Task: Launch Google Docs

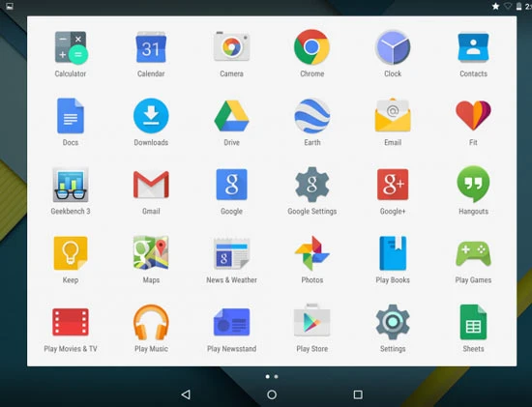Action: point(71,116)
